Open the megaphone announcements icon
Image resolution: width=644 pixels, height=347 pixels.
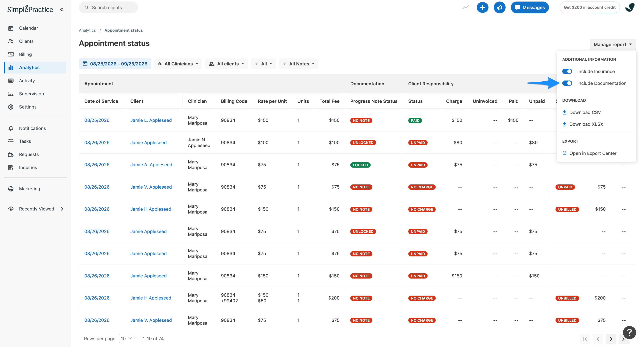(499, 7)
